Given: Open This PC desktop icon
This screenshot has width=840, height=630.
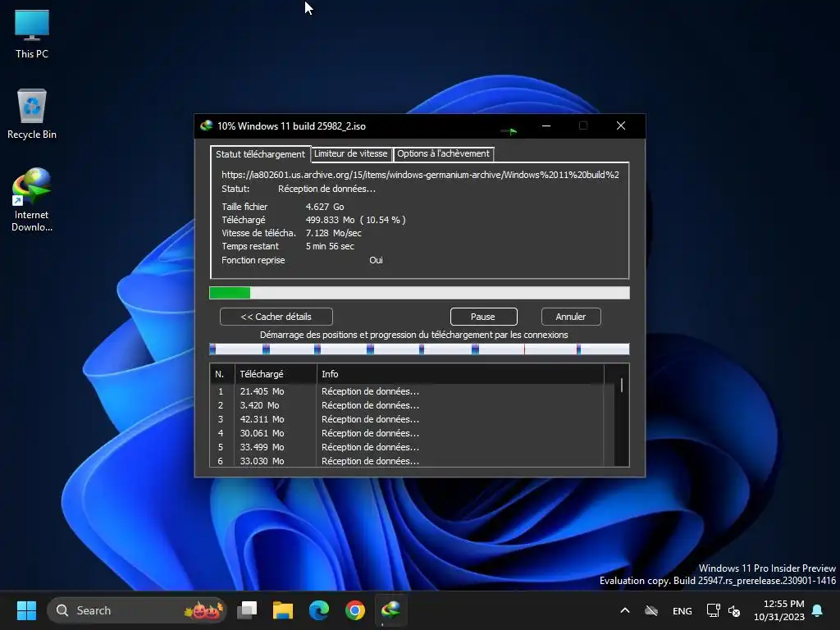Looking at the screenshot, I should click(32, 34).
